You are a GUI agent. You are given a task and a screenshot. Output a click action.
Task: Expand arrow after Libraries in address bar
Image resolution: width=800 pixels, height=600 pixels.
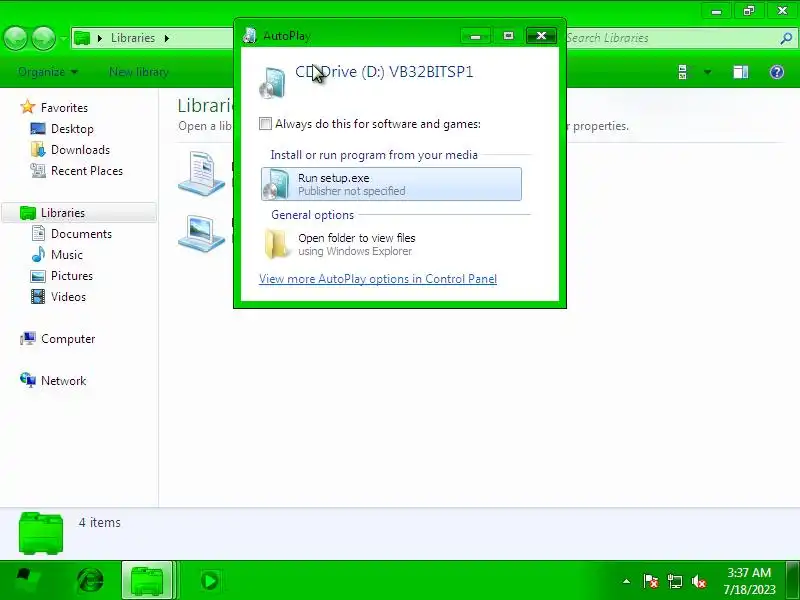pos(166,38)
